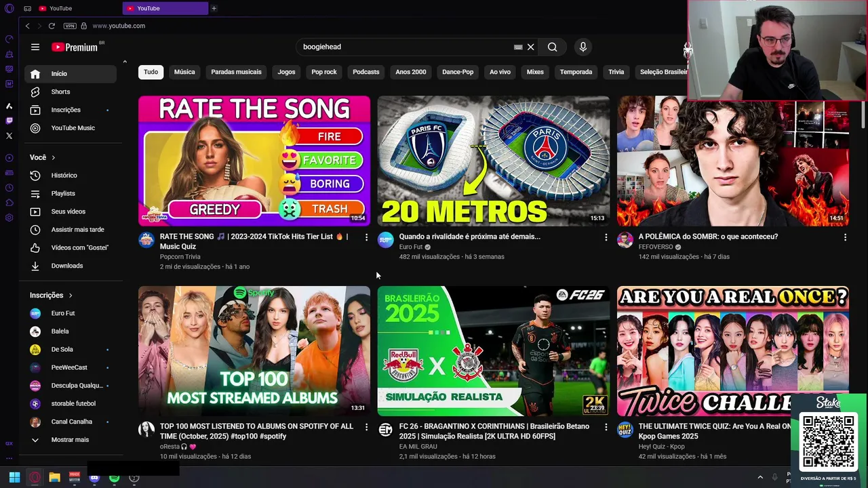Screen dimensions: 868x488
Task: Clear the search box with the X
Action: point(531,47)
